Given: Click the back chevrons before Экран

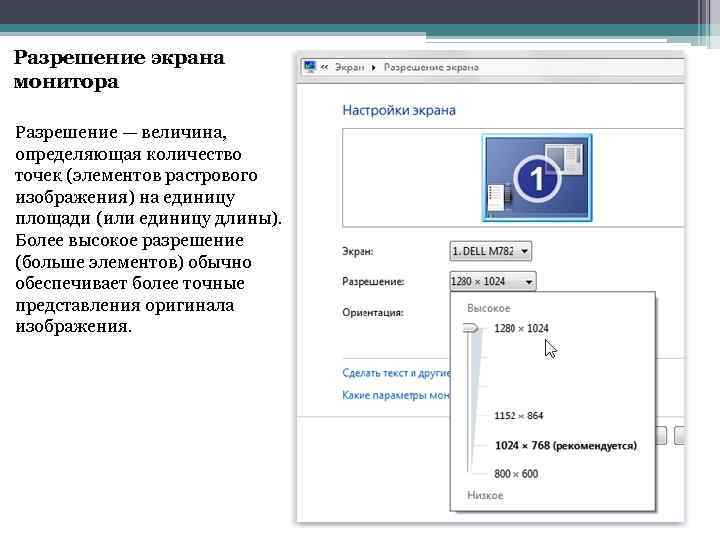Looking at the screenshot, I should pos(324,68).
